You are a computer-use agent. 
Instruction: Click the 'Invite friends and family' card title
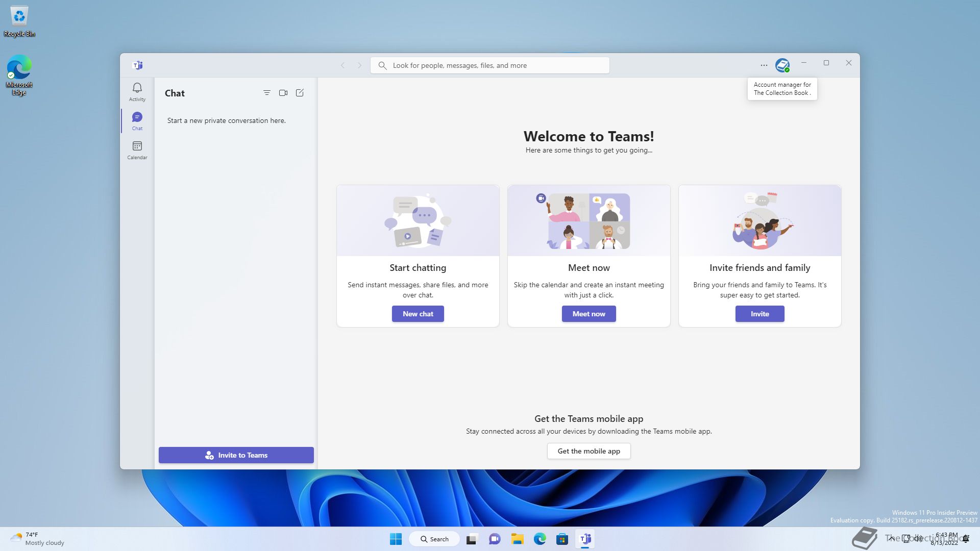(760, 268)
